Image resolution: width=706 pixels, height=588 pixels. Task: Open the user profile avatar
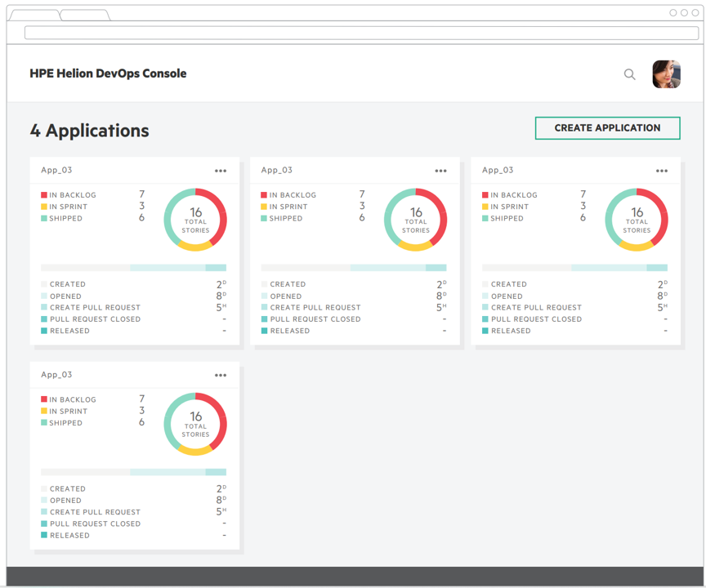pyautogui.click(x=666, y=74)
